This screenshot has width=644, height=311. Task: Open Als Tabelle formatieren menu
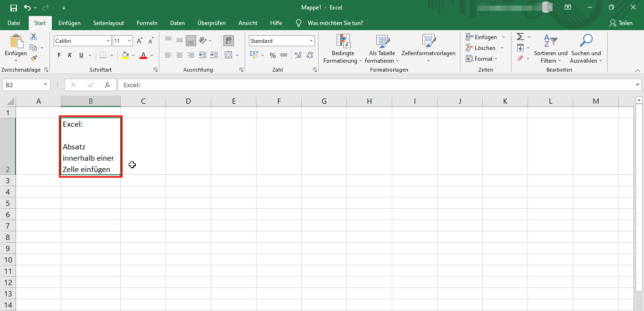(382, 49)
